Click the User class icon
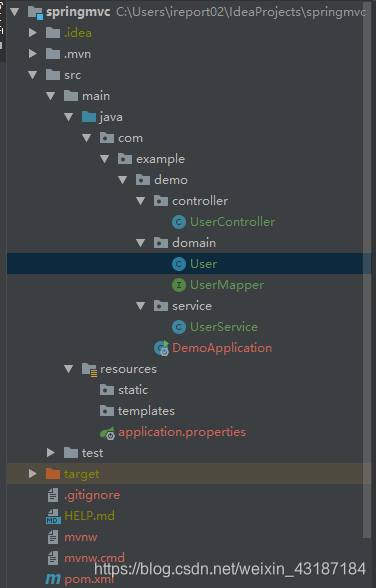The width and height of the screenshot is (376, 588). 179,264
